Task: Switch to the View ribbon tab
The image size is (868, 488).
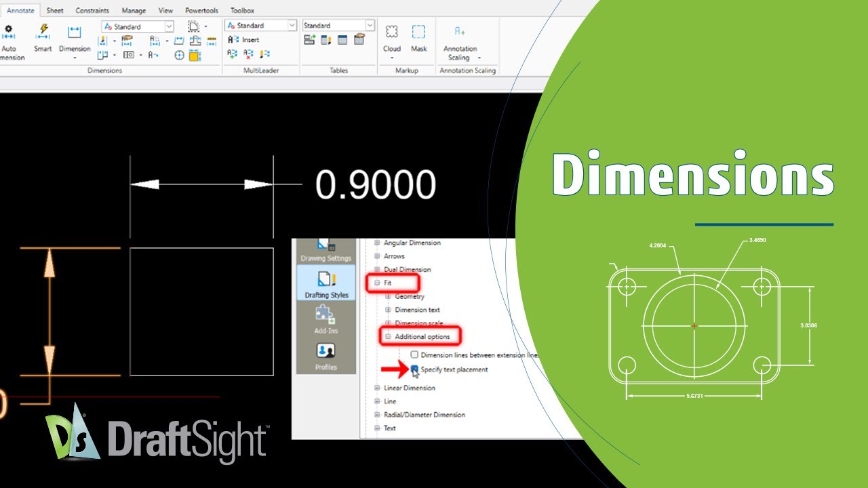Action: 165,11
